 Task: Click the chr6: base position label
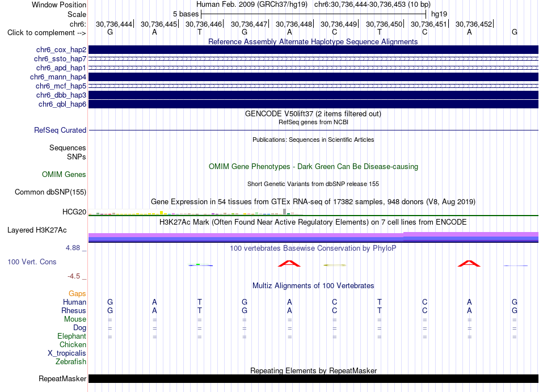click(x=78, y=24)
